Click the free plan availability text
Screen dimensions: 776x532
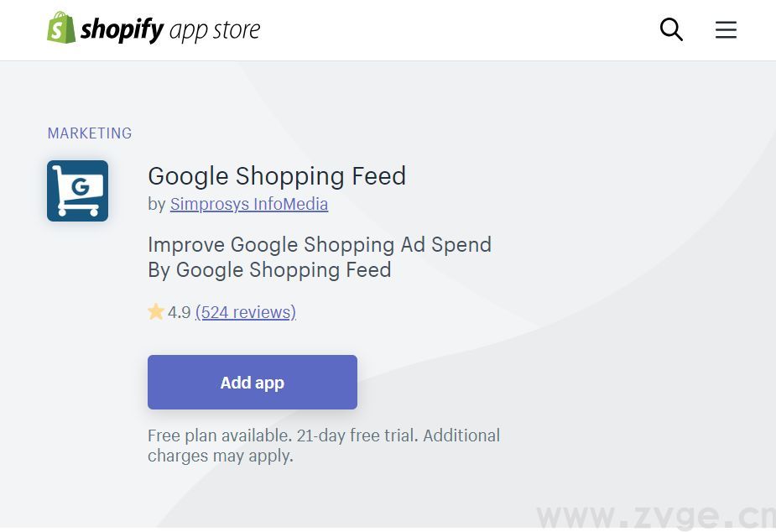(x=218, y=436)
